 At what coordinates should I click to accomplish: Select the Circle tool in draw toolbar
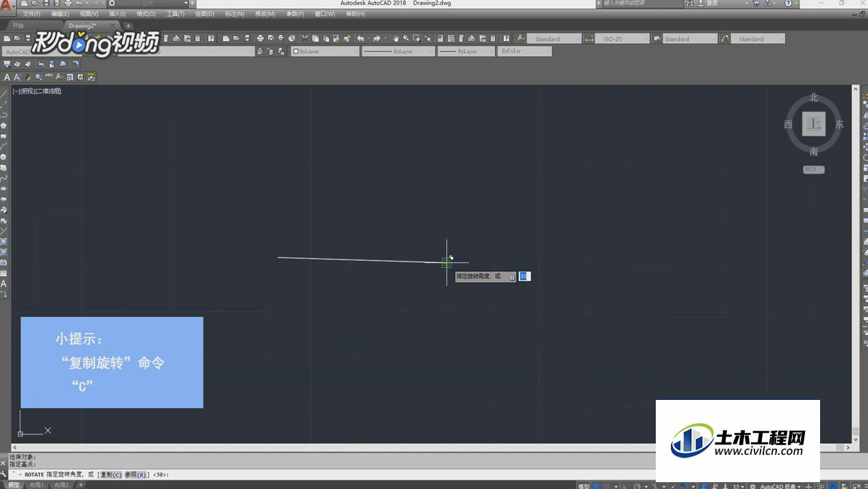pos(4,157)
